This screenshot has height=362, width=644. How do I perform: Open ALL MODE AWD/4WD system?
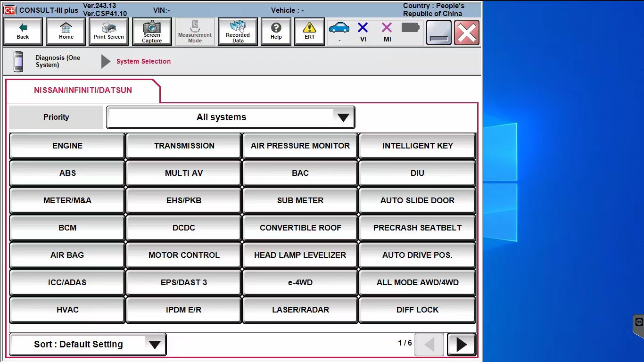pos(417,282)
